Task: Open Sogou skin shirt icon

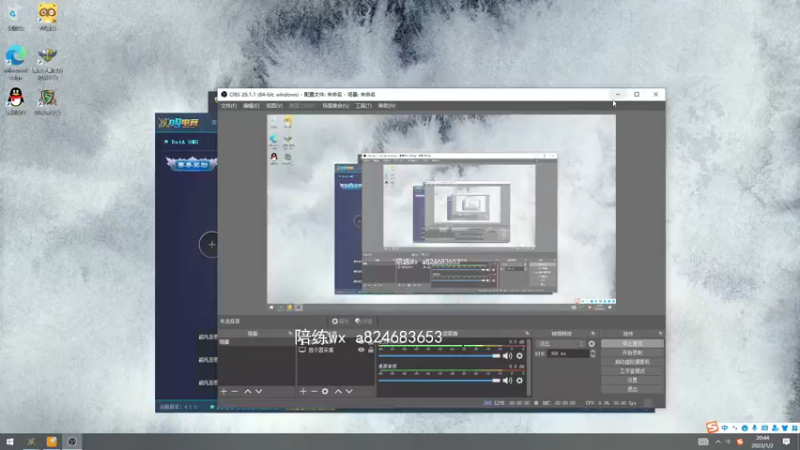Action: tap(785, 428)
